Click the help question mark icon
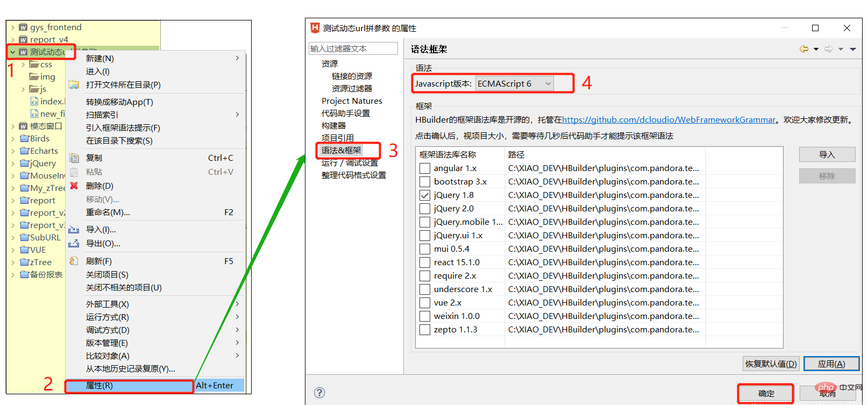 click(x=319, y=393)
